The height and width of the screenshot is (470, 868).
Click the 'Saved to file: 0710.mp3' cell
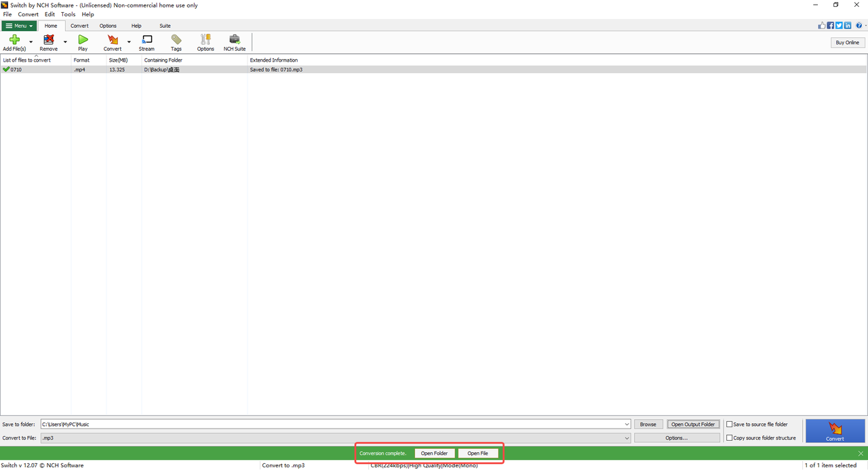pyautogui.click(x=276, y=69)
